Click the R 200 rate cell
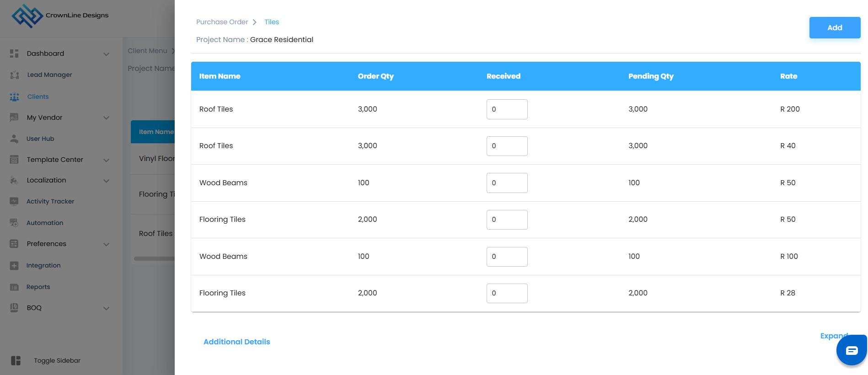This screenshot has height=375, width=868. pos(790,109)
